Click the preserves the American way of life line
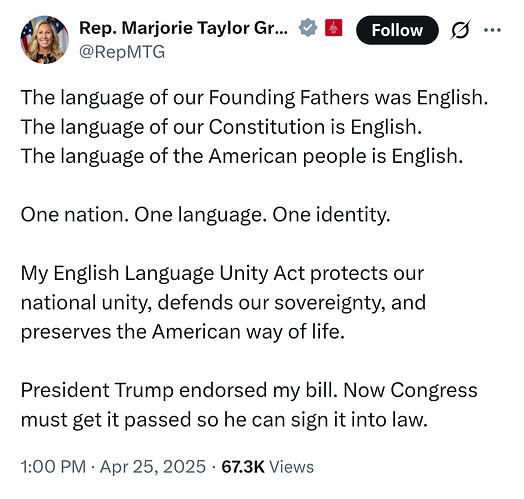 pos(182,332)
